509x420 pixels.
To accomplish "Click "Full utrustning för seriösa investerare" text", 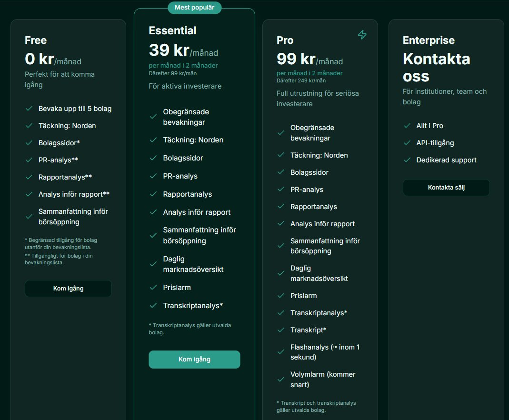I will 318,99.
